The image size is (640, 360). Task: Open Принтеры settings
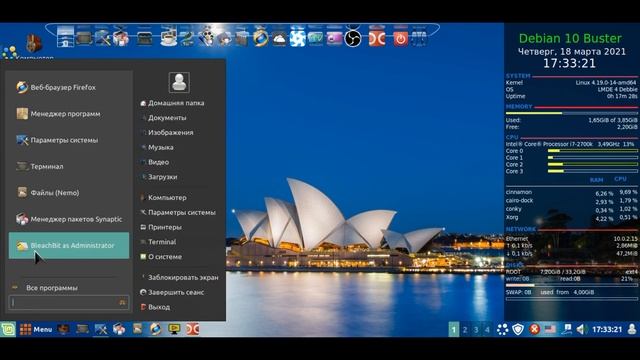tap(164, 227)
